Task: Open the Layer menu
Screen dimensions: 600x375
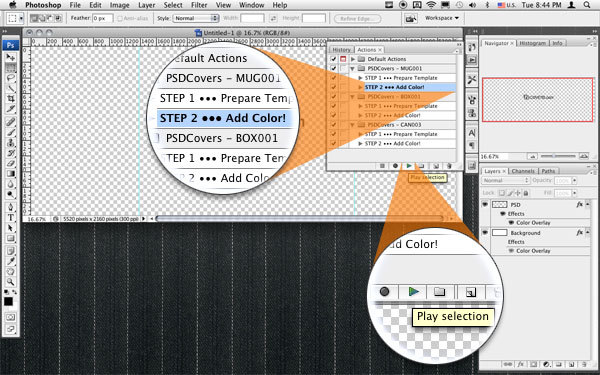Action: pos(147,5)
